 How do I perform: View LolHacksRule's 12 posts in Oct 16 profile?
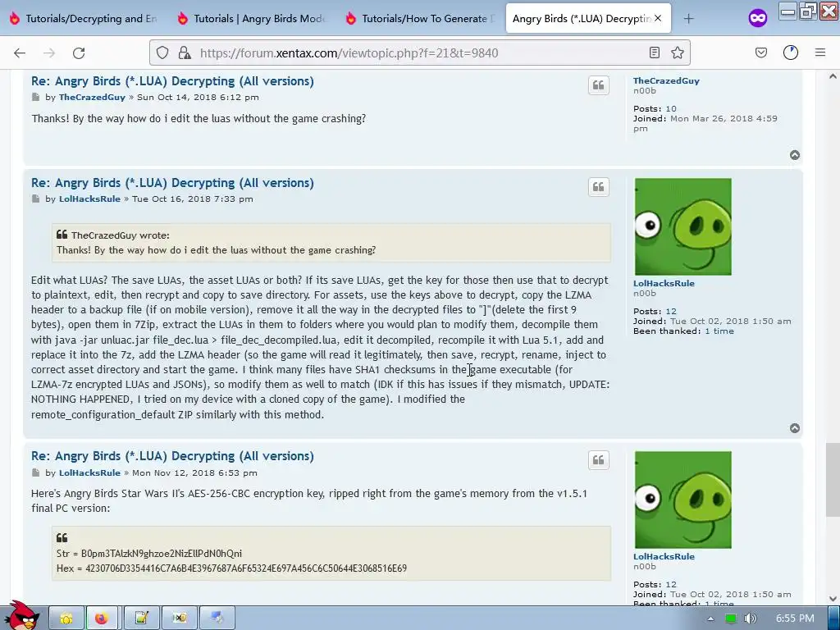tap(671, 311)
